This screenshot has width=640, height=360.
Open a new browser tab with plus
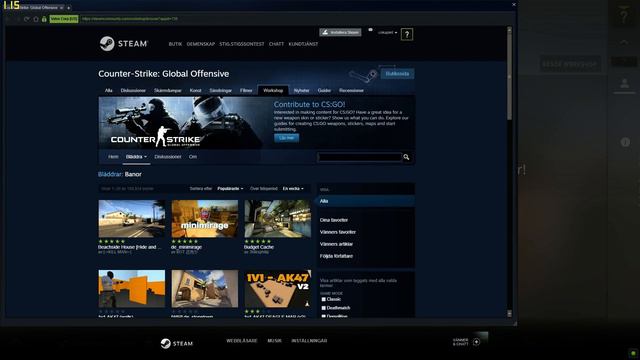coord(69,7)
